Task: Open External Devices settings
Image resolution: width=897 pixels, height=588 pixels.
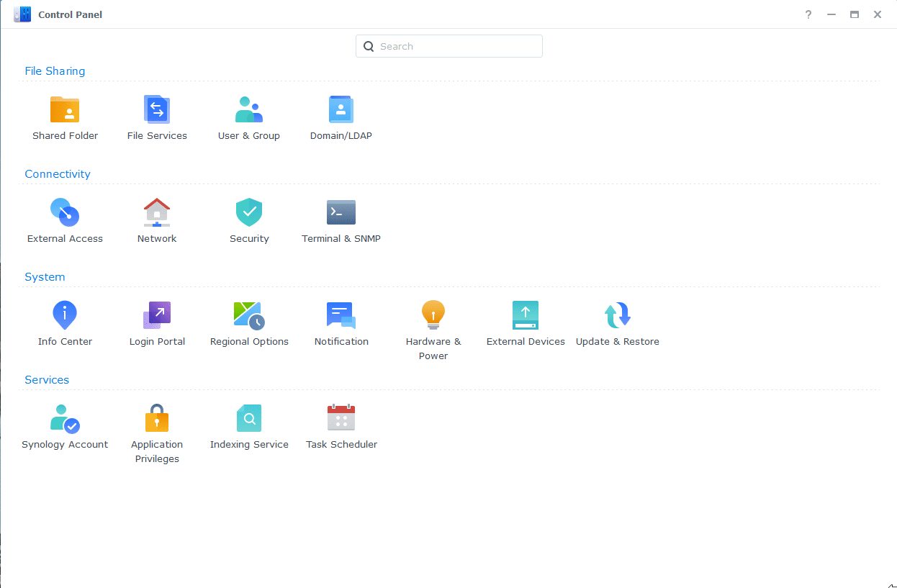Action: point(526,316)
